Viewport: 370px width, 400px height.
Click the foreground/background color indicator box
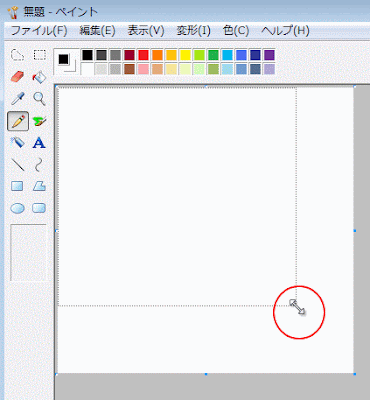pyautogui.click(x=66, y=62)
